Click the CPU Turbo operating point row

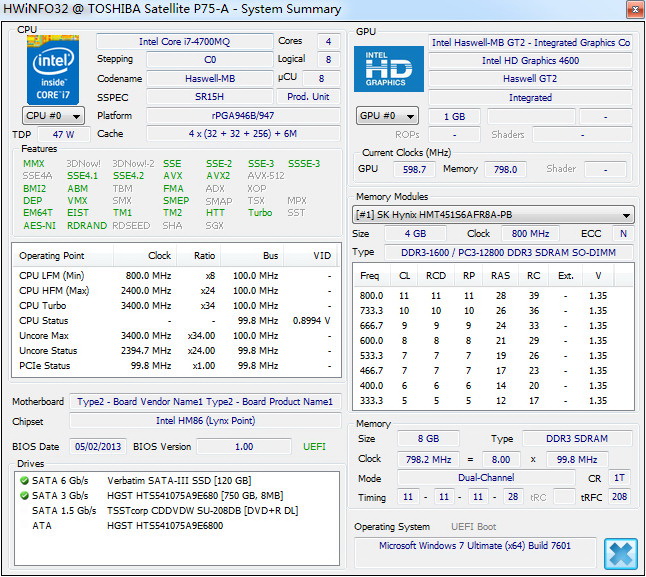point(175,305)
